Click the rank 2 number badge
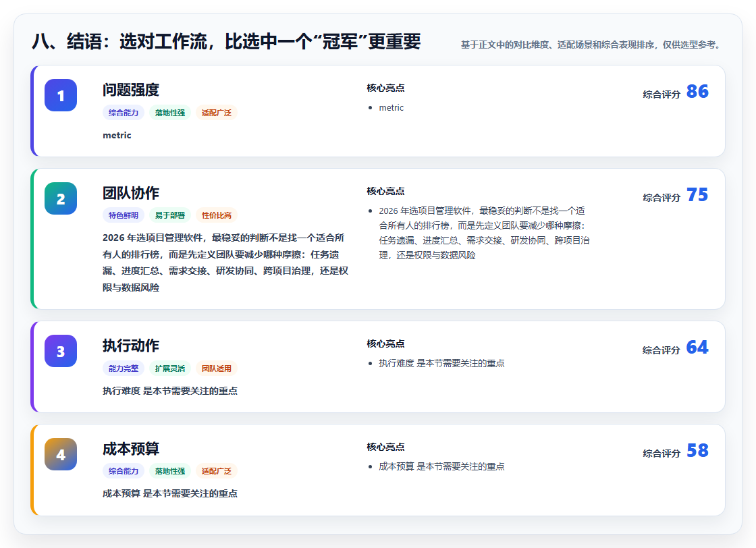The height and width of the screenshot is (548, 756). [61, 198]
